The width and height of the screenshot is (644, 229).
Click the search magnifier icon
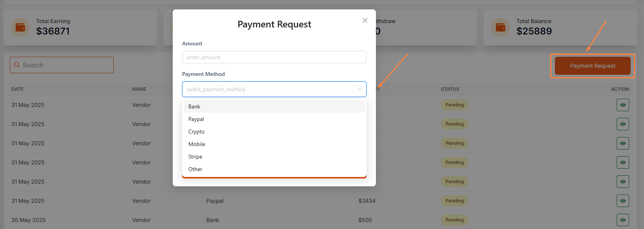(17, 65)
